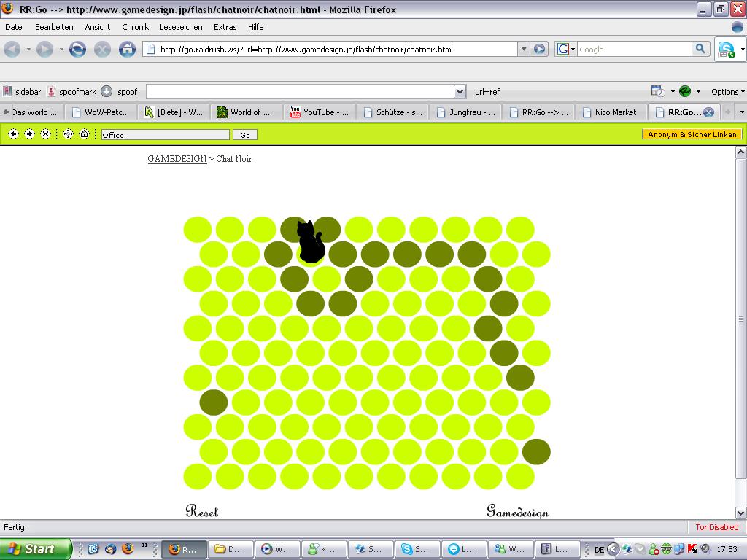
Task: Click Firefox's Forward navigation arrow
Action: pyautogui.click(x=44, y=49)
